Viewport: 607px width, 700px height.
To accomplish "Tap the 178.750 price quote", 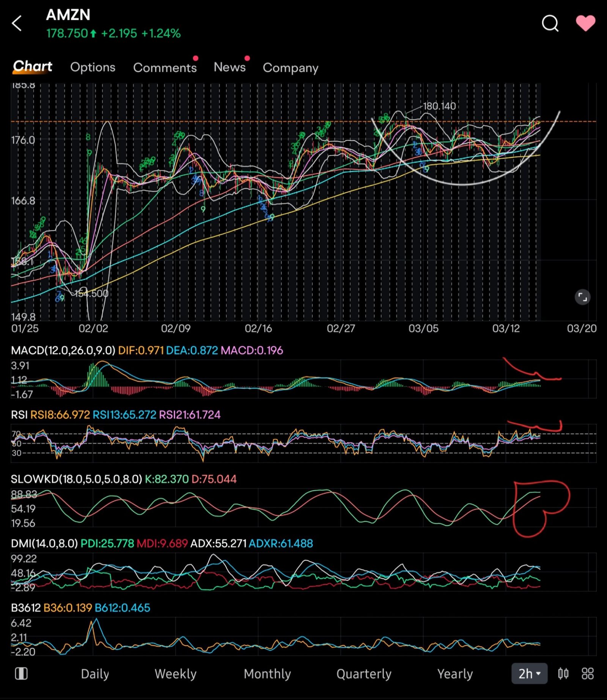I will coord(67,33).
